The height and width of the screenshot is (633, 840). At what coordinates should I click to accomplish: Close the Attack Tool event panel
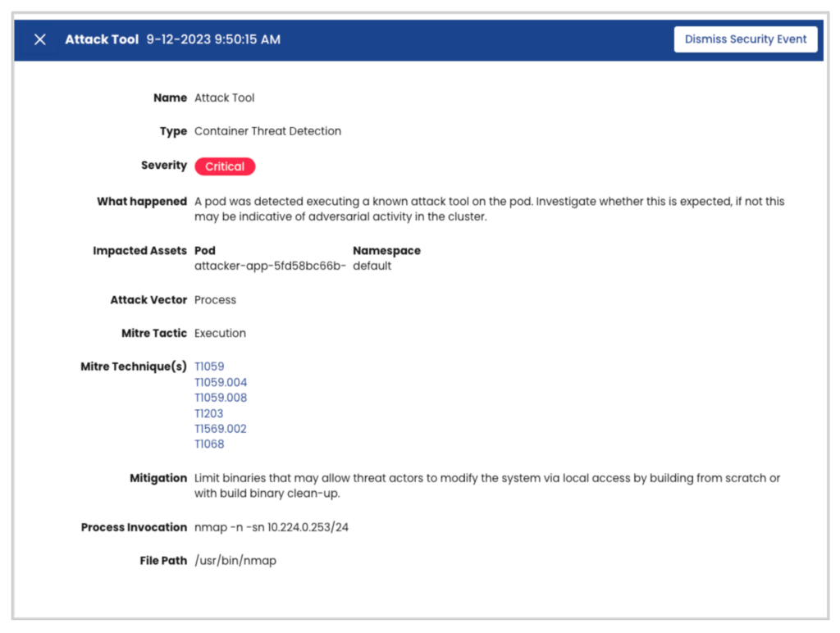pos(39,39)
